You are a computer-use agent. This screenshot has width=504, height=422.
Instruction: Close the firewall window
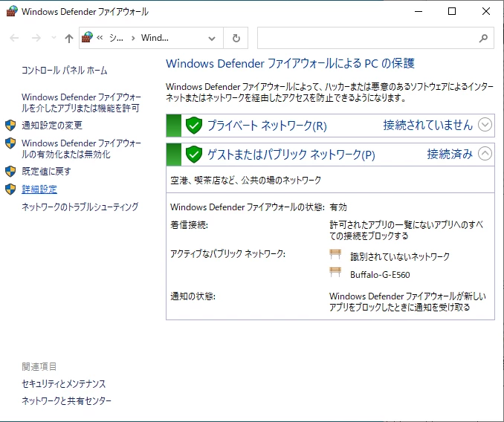click(x=486, y=12)
